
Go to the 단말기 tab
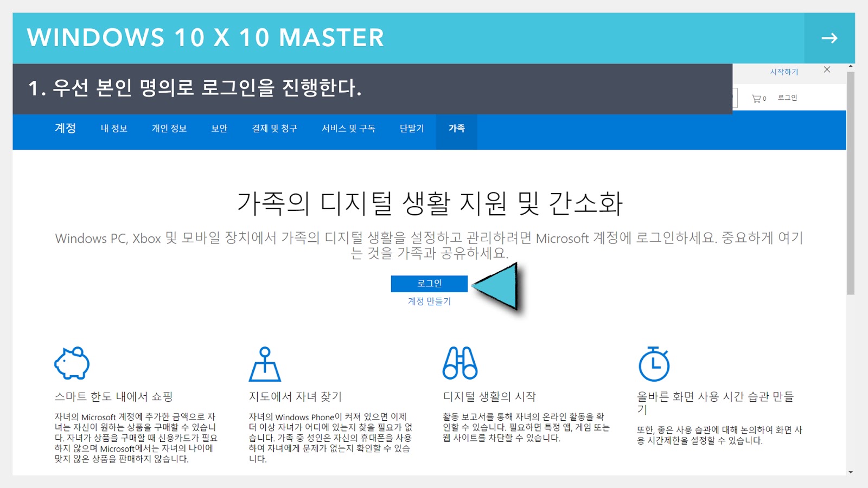coord(412,129)
